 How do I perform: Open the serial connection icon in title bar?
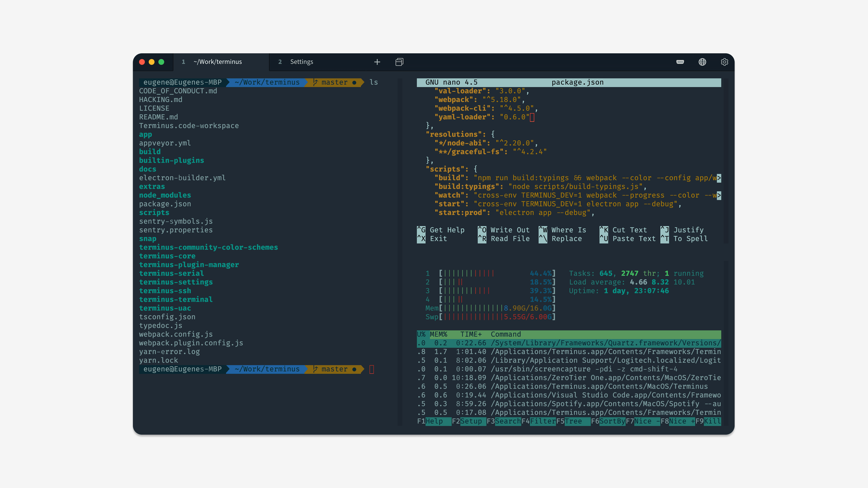(680, 62)
